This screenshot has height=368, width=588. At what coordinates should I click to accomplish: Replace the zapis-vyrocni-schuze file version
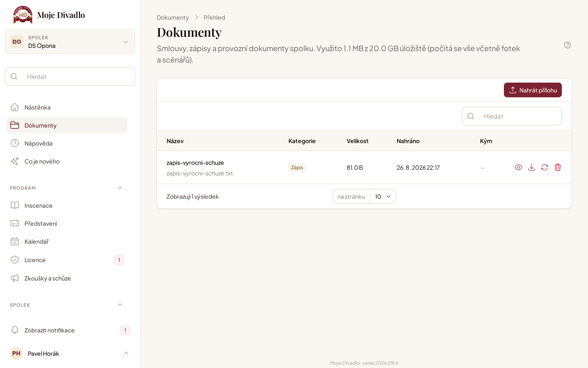tap(545, 167)
